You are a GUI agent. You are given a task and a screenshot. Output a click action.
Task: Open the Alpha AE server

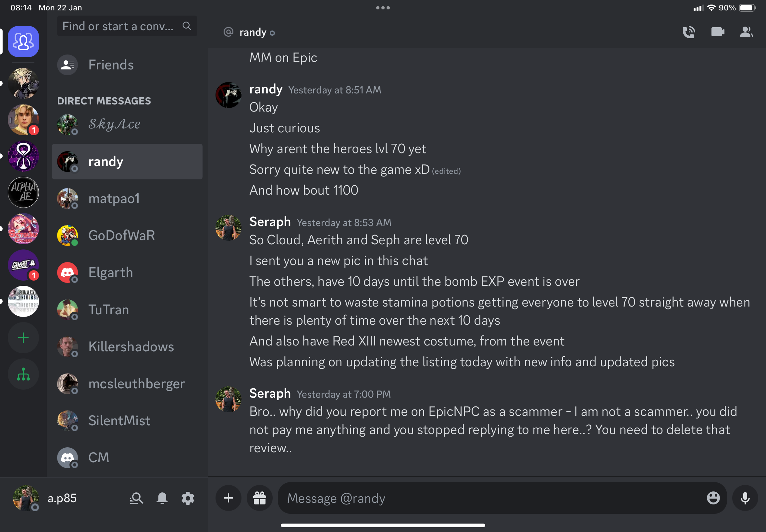(23, 193)
